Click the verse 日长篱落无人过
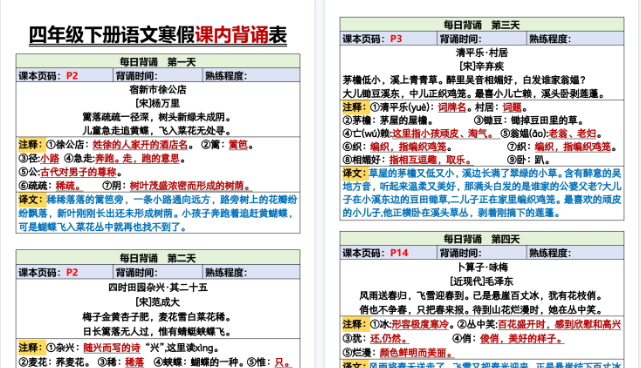The height and width of the screenshot is (368, 641). (117, 331)
